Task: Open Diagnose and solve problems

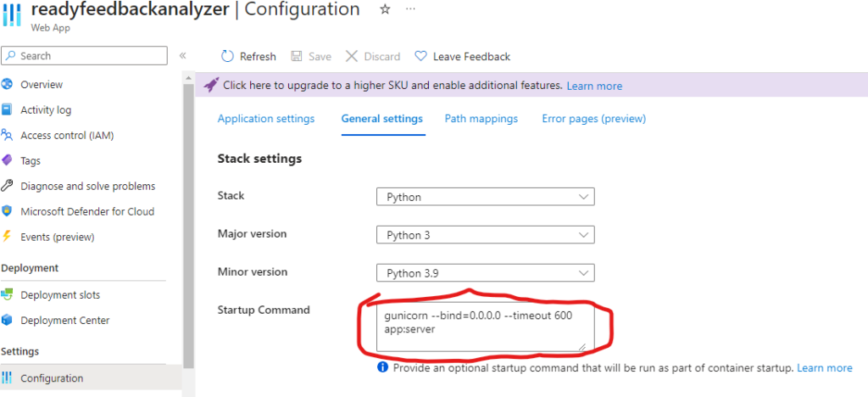Action: 87,186
